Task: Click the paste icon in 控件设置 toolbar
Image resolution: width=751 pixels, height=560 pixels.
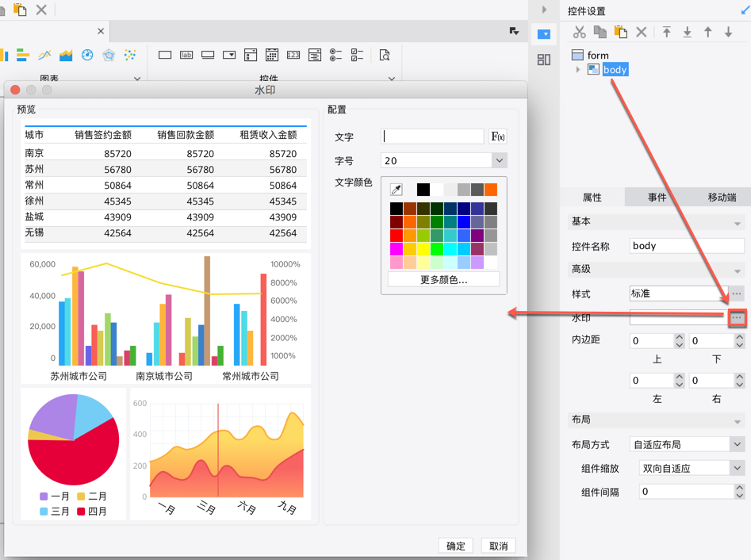Action: click(621, 33)
